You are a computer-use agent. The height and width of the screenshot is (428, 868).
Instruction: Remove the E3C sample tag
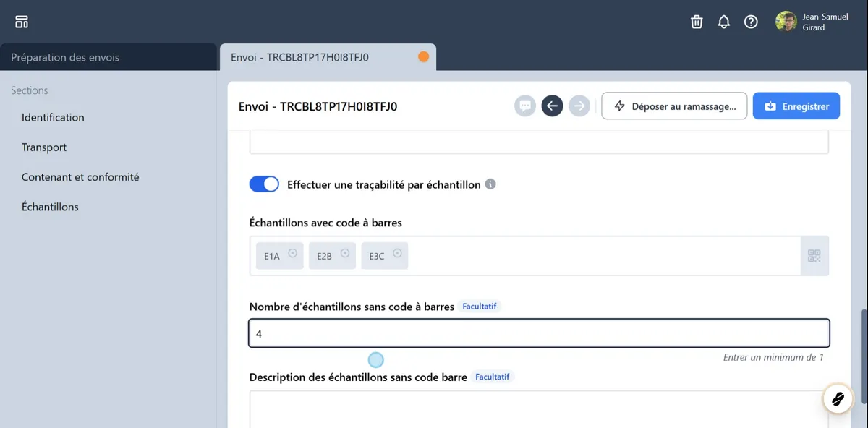point(397,253)
